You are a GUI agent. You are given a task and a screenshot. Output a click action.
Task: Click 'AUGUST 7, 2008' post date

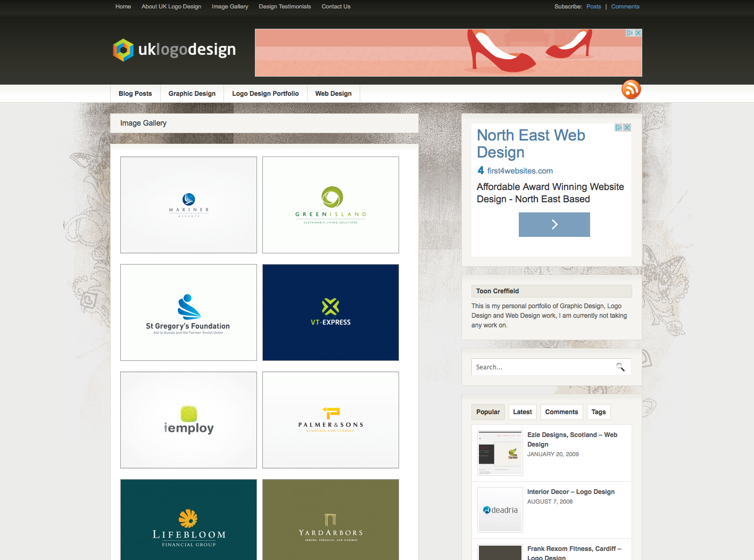point(550,501)
